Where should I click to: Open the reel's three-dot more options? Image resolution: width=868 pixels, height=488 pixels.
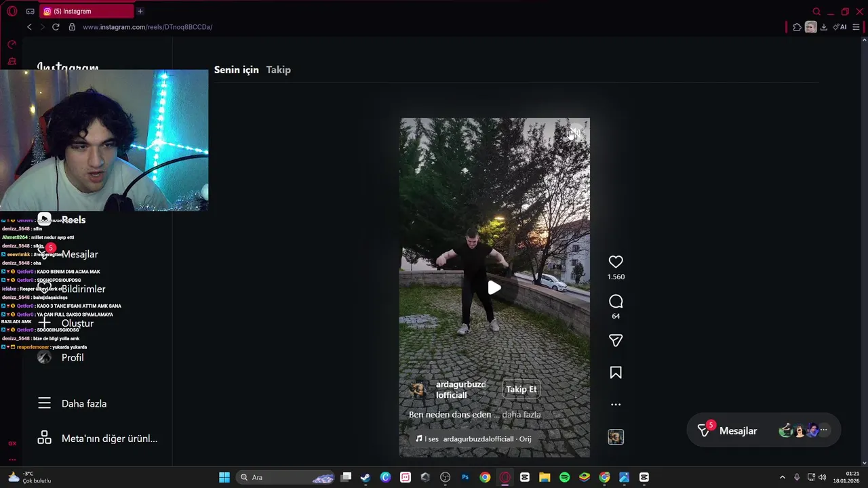[x=616, y=405]
